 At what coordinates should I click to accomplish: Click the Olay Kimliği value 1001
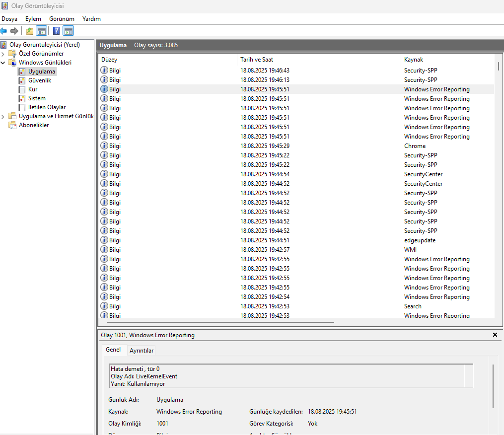click(x=162, y=424)
